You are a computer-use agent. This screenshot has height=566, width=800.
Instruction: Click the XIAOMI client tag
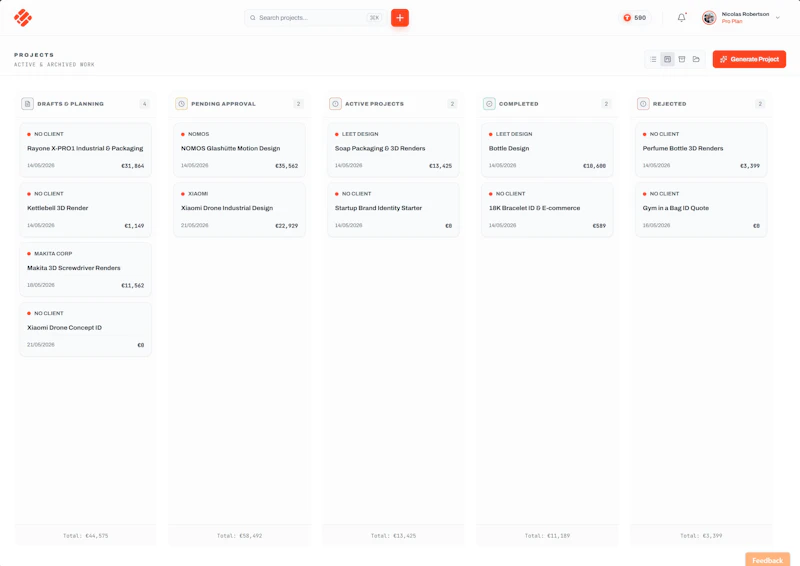tap(198, 194)
